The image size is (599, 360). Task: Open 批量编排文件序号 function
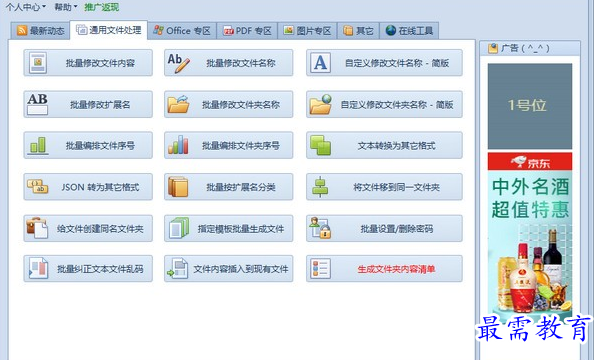coord(88,145)
